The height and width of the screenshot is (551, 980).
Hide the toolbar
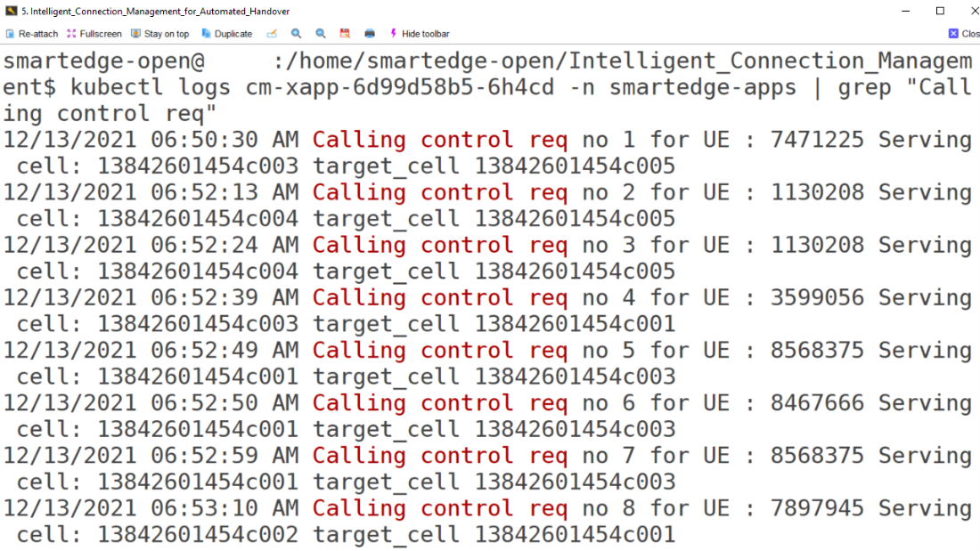coord(419,34)
